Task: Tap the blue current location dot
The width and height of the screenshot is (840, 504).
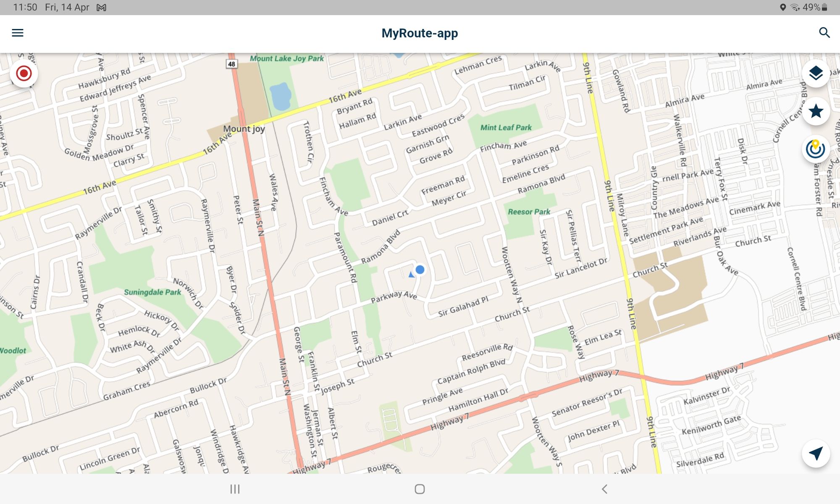Action: tap(420, 270)
